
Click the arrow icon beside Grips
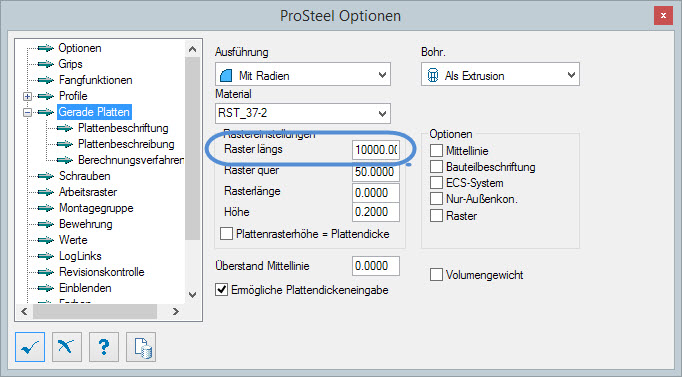coord(45,64)
